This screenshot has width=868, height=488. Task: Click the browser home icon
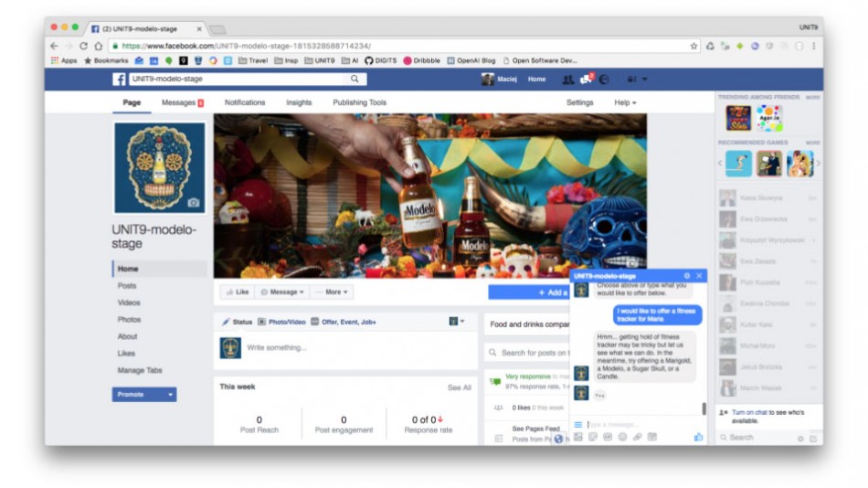coord(99,46)
